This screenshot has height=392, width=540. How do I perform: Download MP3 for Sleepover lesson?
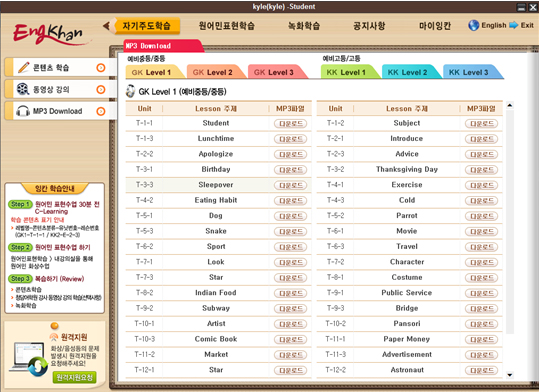point(291,185)
